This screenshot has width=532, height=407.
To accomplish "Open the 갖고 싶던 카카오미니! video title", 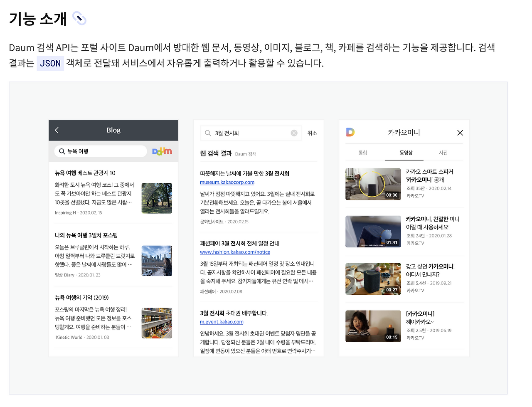I will pos(430,271).
